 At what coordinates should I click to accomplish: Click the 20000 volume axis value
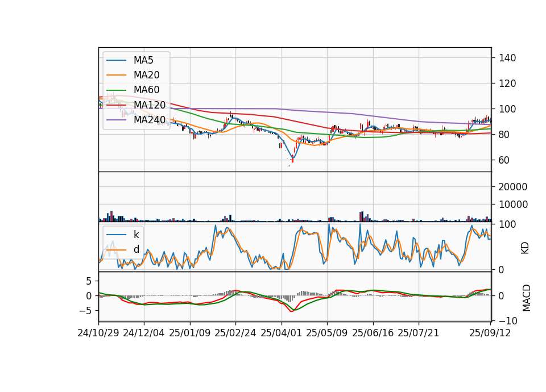[x=513, y=187]
